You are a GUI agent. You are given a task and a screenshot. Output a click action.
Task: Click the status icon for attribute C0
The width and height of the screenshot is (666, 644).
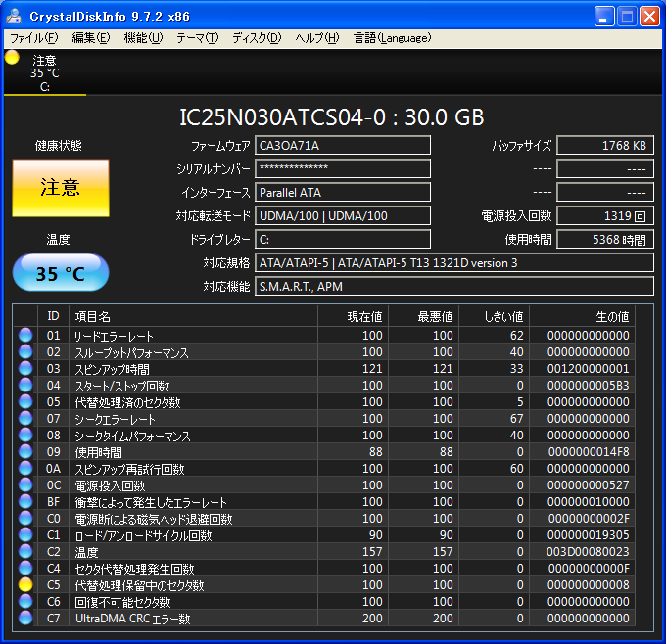click(25, 519)
